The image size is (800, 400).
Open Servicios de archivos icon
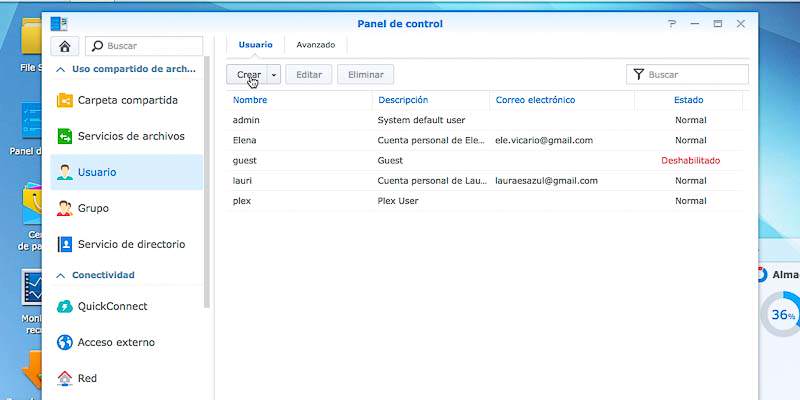pyautogui.click(x=65, y=136)
